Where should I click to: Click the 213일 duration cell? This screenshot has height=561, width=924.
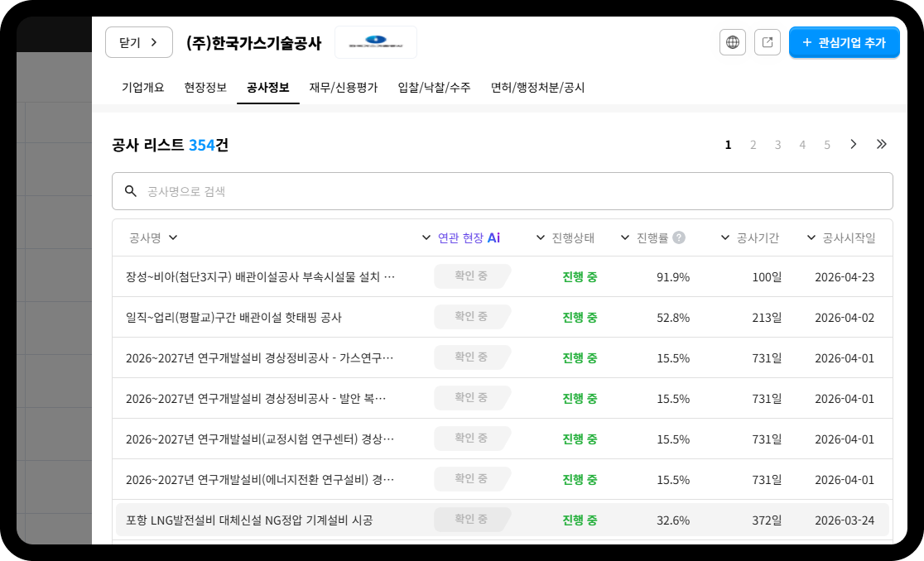(x=767, y=318)
